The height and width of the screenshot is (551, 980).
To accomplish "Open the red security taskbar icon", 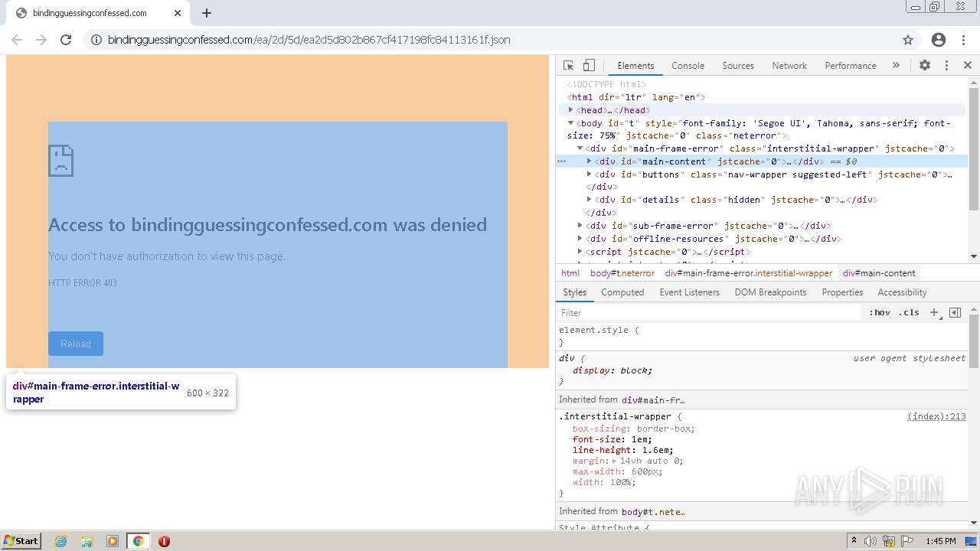I will (164, 541).
